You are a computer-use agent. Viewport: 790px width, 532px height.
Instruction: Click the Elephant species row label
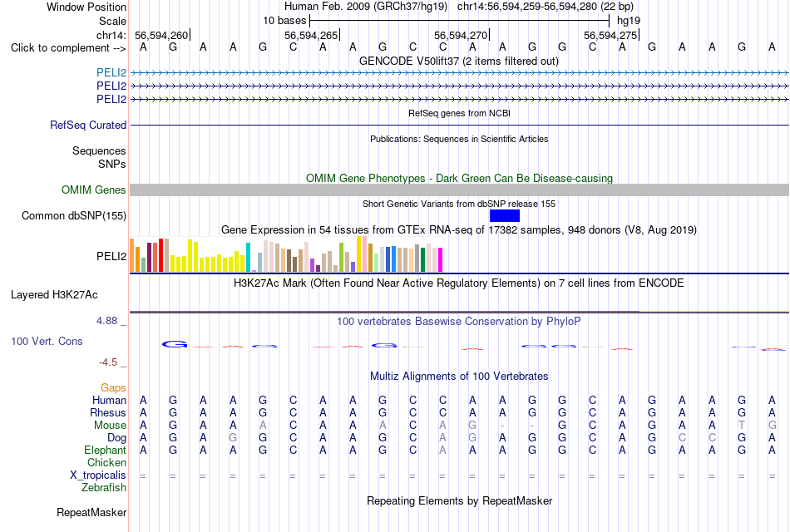click(105, 450)
